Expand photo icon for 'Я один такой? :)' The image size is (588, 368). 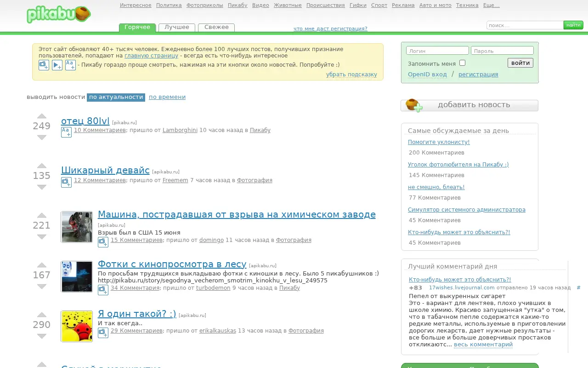click(103, 333)
